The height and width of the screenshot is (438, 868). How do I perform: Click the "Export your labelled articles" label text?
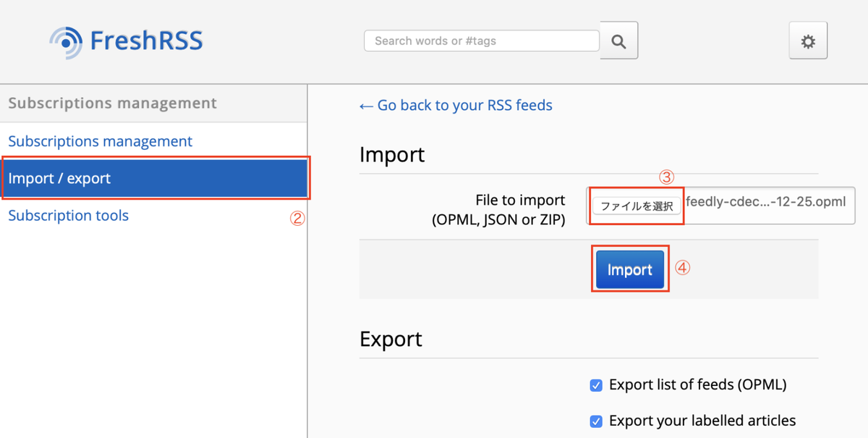pos(702,421)
